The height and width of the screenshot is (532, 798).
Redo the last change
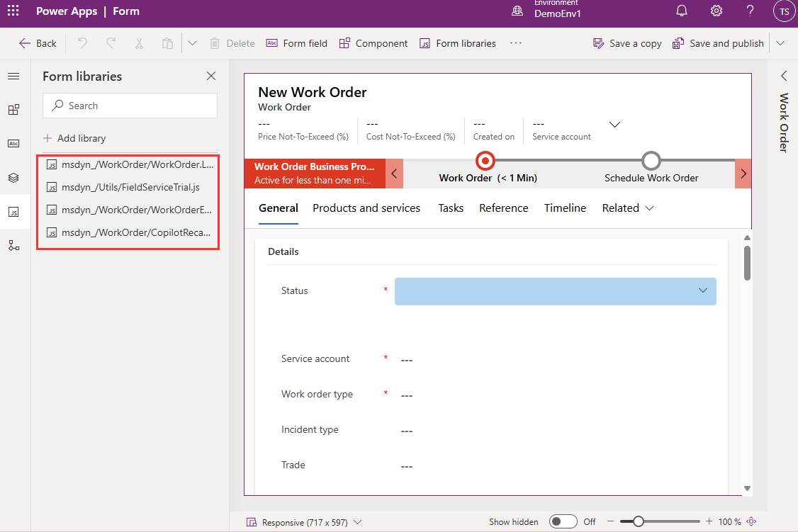coord(111,43)
